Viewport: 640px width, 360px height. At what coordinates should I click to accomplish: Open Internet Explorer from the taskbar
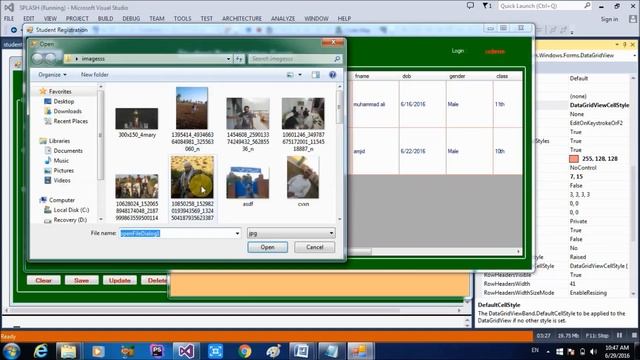pyautogui.click(x=40, y=351)
